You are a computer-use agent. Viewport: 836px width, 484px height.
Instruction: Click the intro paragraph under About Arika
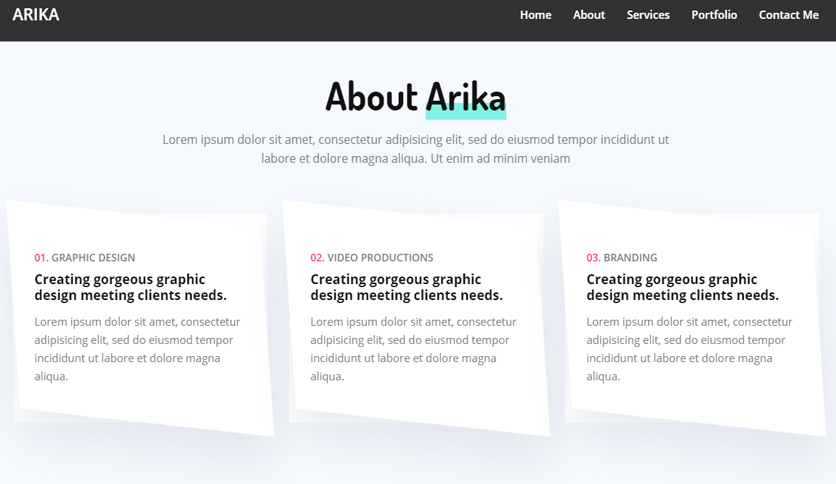(415, 149)
